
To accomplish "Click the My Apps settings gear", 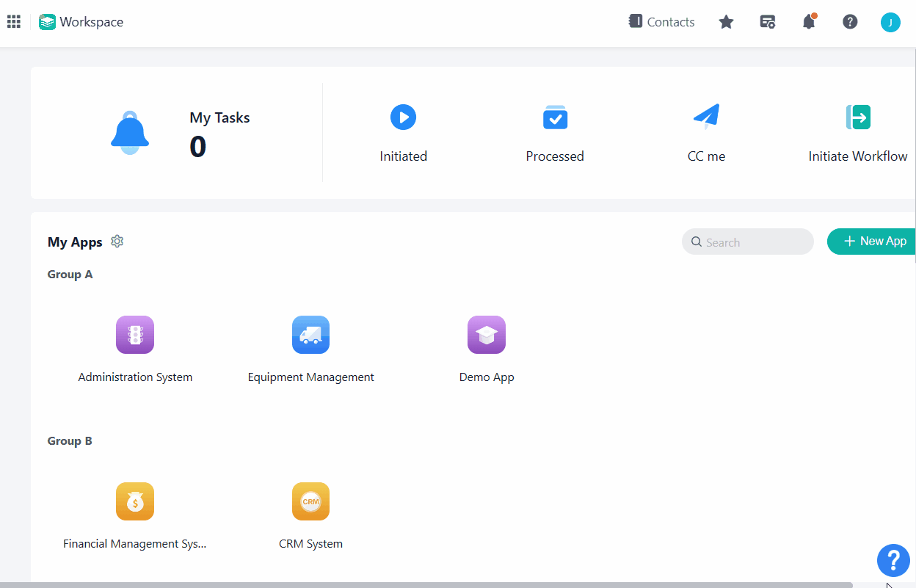I will tap(117, 241).
